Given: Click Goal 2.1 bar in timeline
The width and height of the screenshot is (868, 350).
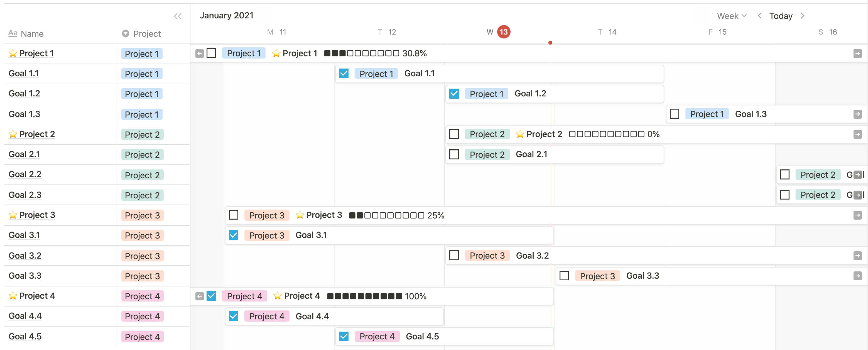Looking at the screenshot, I should click(555, 154).
